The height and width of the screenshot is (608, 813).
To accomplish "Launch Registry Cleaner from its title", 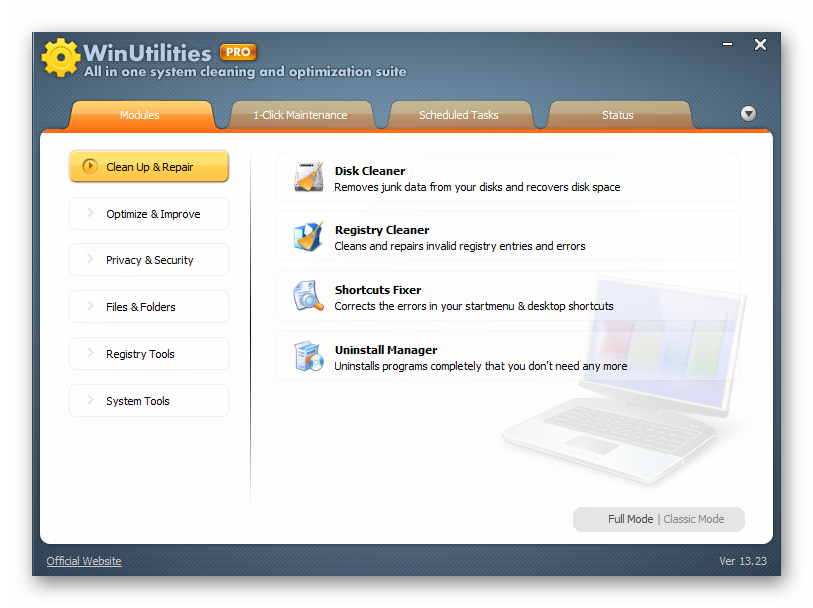I will tap(382, 230).
